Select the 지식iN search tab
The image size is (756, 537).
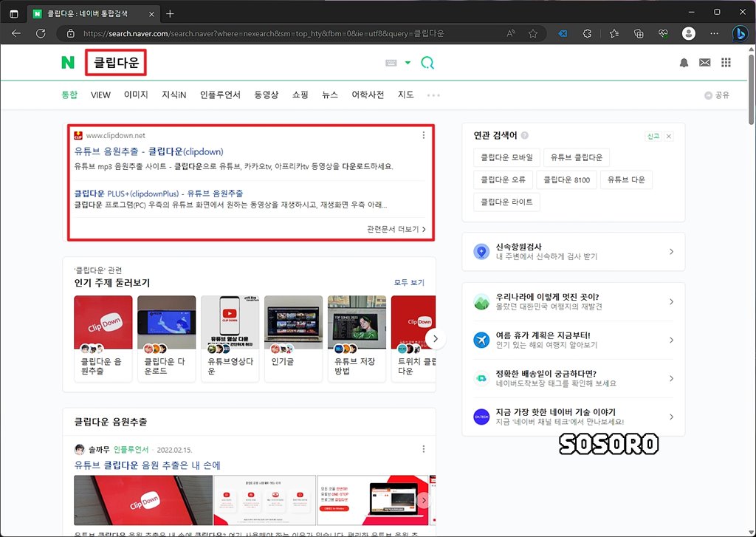pyautogui.click(x=174, y=95)
